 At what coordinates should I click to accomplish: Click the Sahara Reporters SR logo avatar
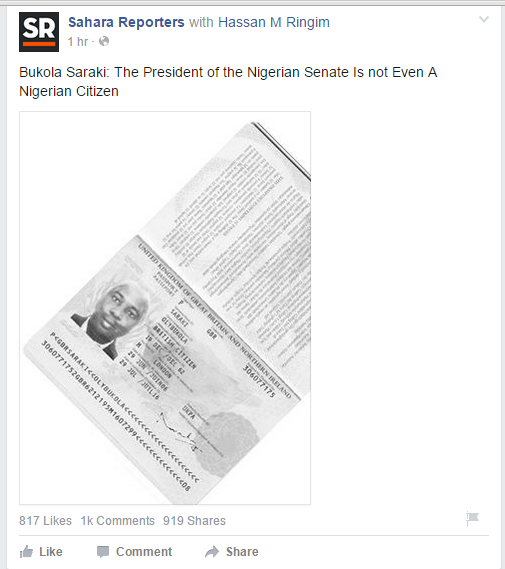point(39,32)
